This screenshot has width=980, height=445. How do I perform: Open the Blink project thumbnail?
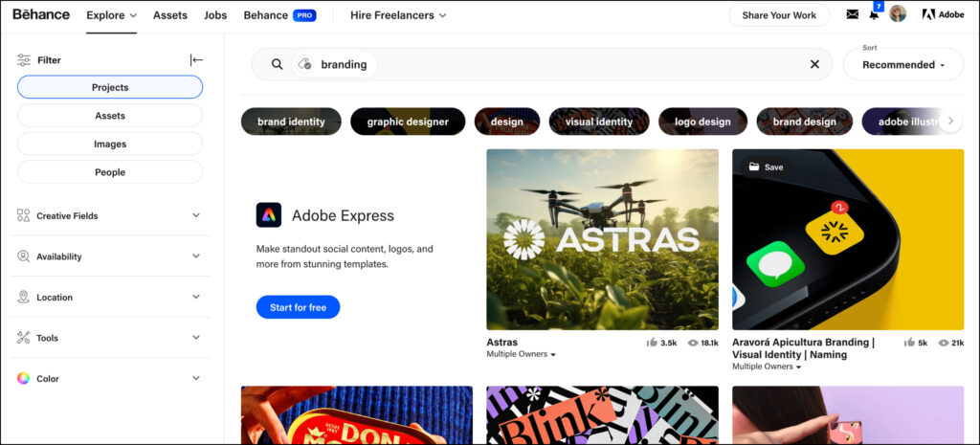[603, 415]
